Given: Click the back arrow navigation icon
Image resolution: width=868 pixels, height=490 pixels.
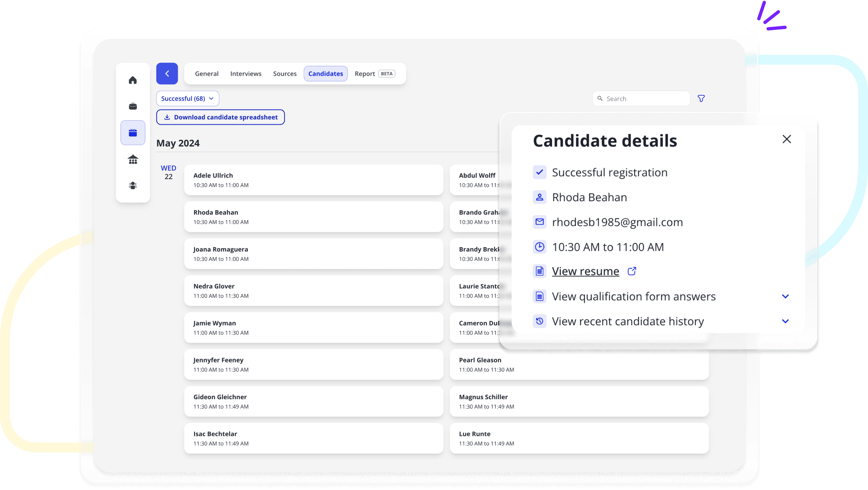Looking at the screenshot, I should pyautogui.click(x=167, y=73).
